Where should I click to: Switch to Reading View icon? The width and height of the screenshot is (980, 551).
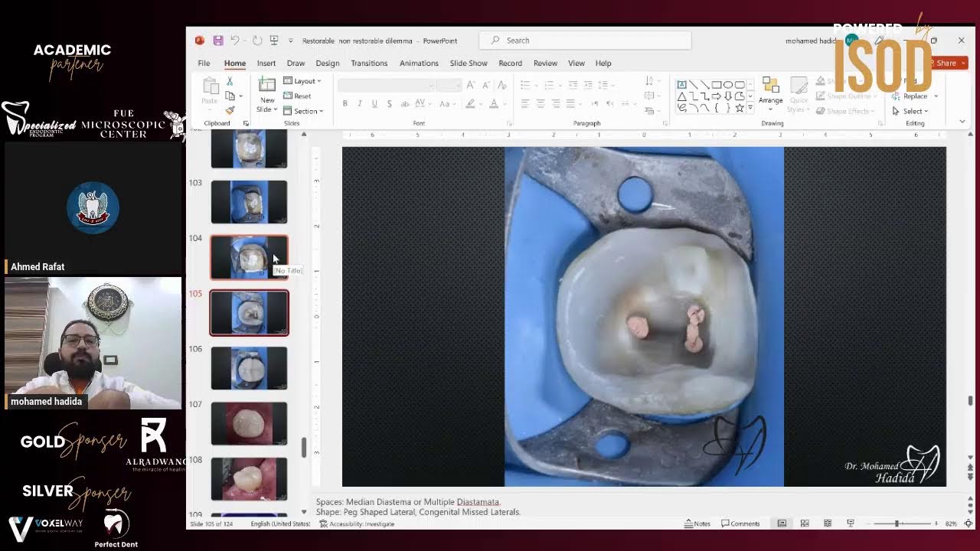(x=828, y=523)
